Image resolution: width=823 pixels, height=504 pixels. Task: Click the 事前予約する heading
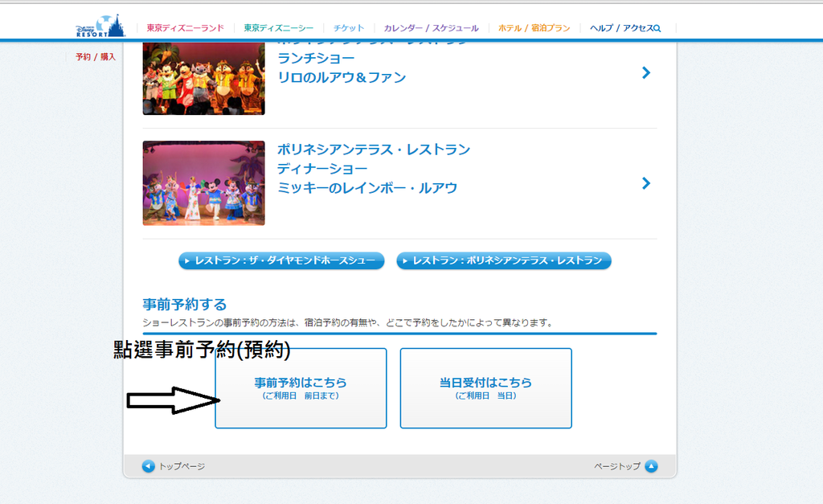(185, 305)
